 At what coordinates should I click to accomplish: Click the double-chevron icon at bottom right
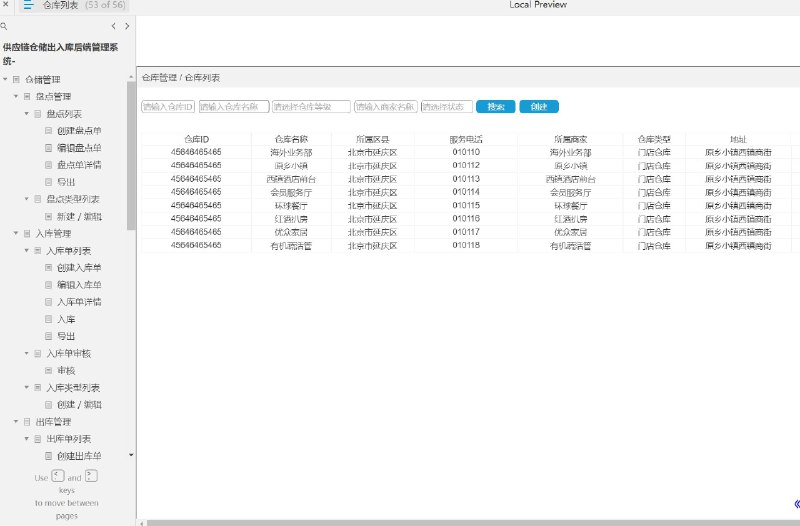pos(797,504)
